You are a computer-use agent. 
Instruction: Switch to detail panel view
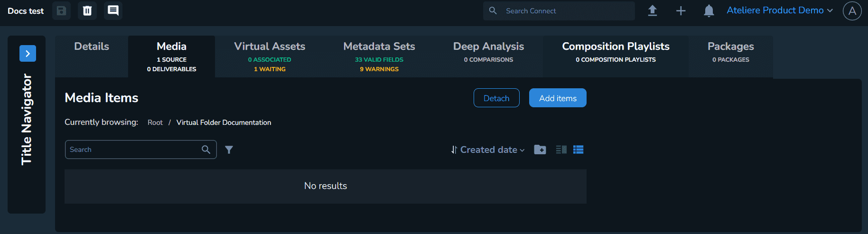point(561,150)
